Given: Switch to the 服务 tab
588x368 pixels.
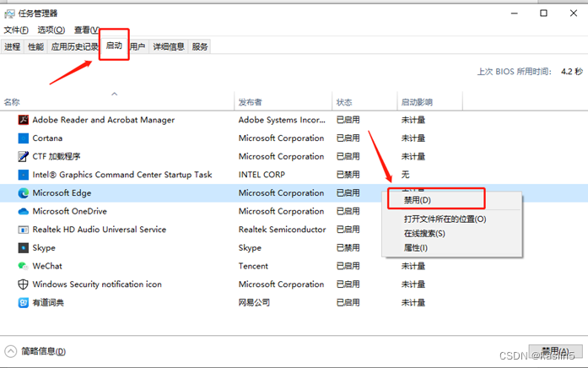Looking at the screenshot, I should [199, 46].
